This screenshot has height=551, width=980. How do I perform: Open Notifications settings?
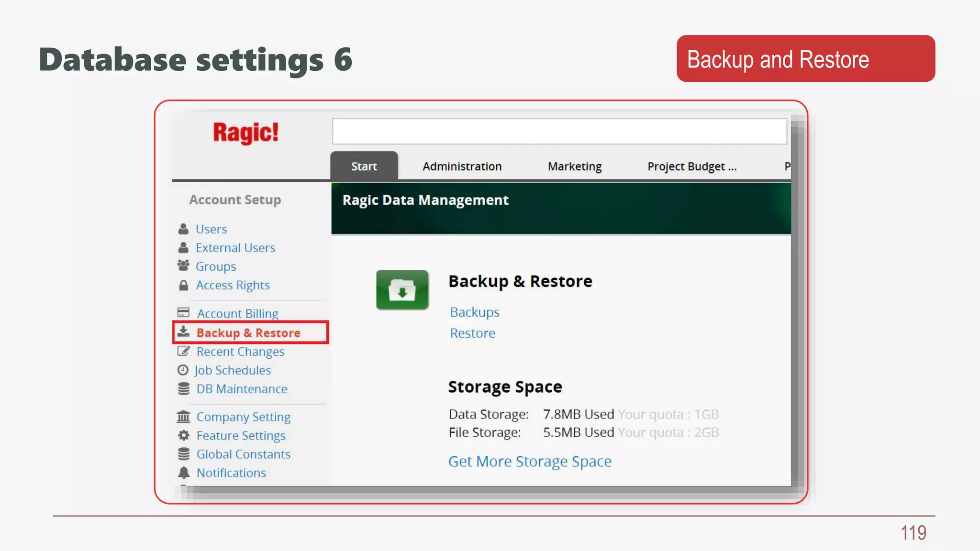[x=231, y=473]
